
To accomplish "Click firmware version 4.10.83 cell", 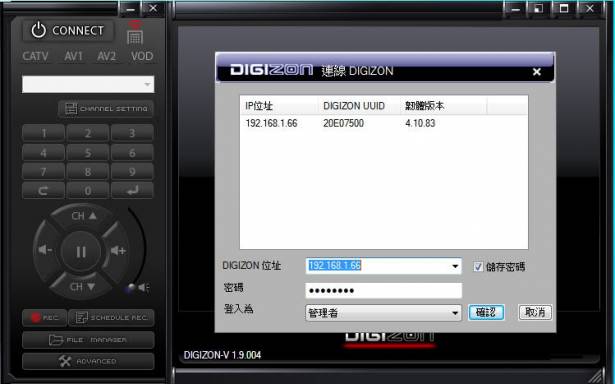I will [420, 123].
